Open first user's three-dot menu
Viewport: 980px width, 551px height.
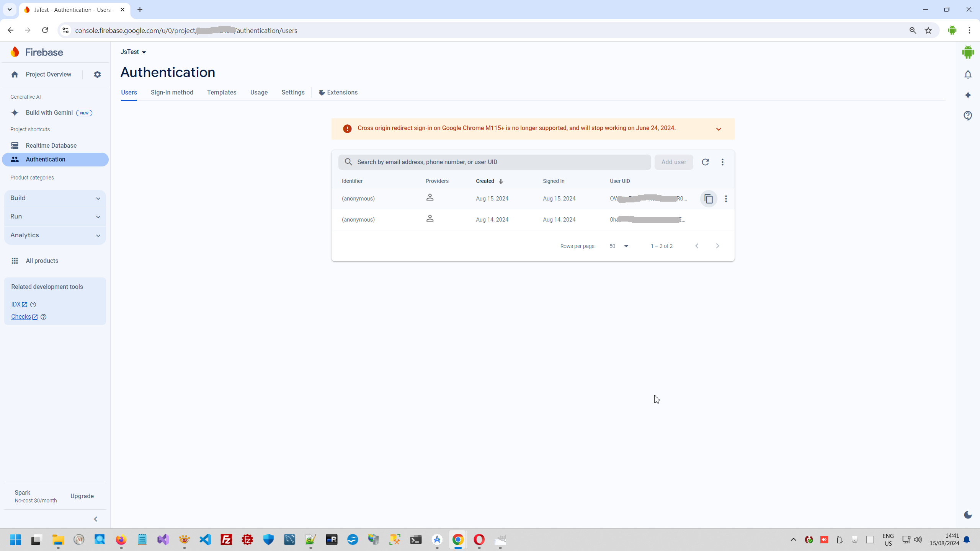[x=726, y=199]
